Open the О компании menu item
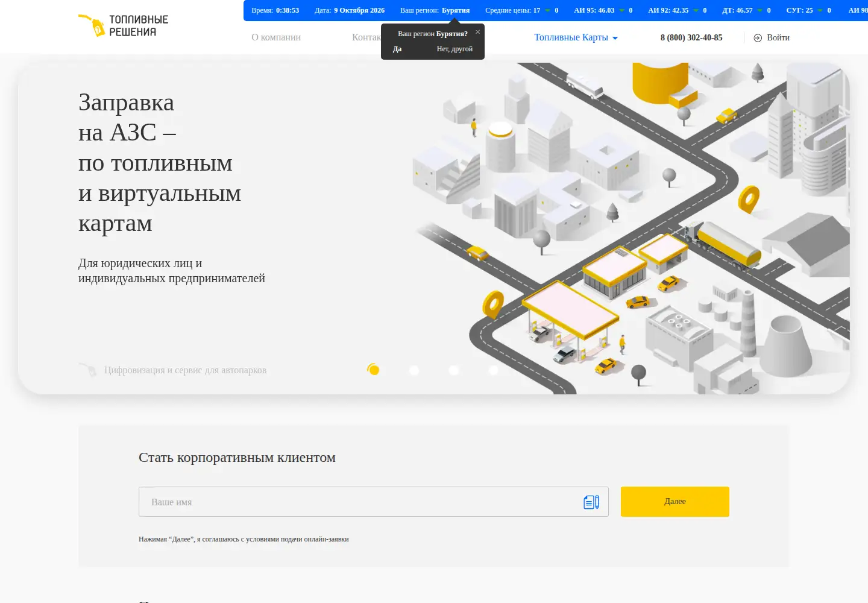Screen dimensions: 868x603 click(276, 37)
